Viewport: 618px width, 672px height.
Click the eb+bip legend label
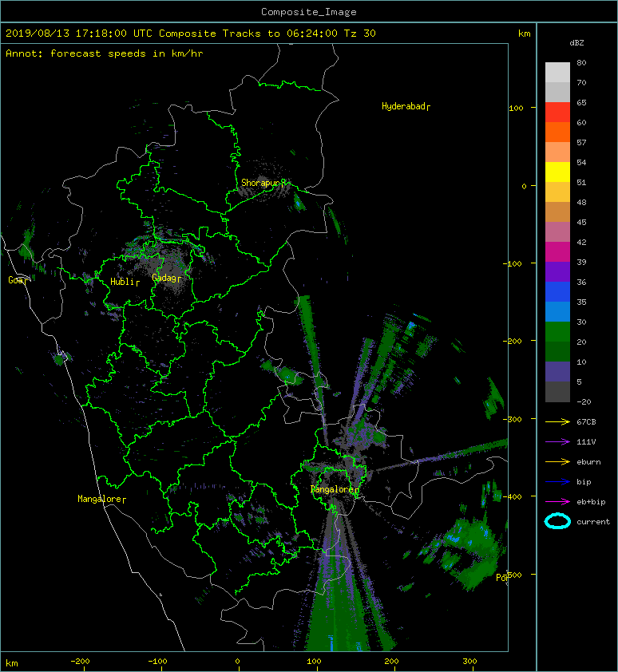click(x=591, y=501)
